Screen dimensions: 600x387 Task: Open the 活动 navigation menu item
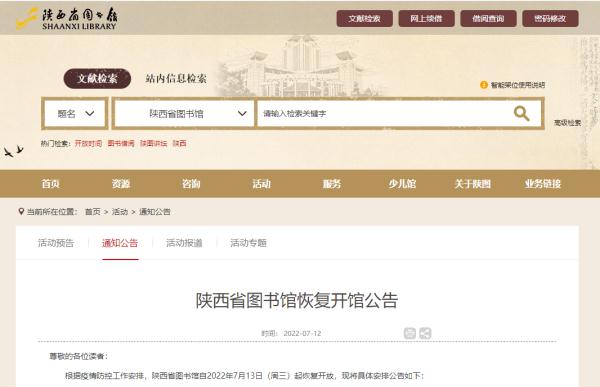pos(261,184)
